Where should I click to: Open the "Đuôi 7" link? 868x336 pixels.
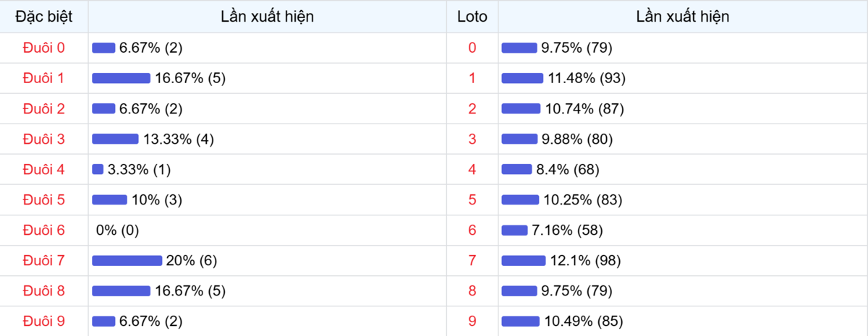[x=44, y=260]
